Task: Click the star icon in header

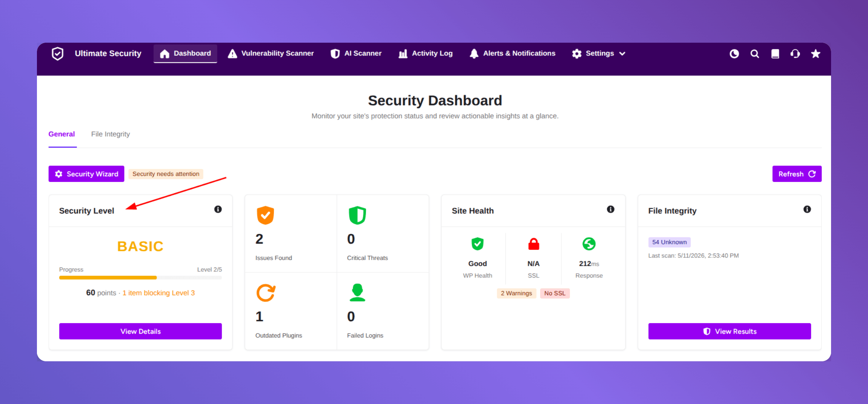Action: [x=816, y=54]
